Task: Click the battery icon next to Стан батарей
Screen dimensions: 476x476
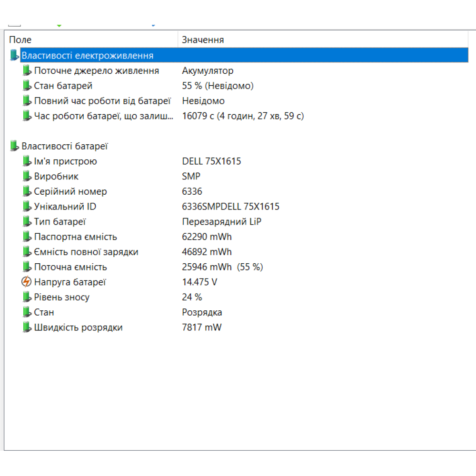Action: pos(27,86)
